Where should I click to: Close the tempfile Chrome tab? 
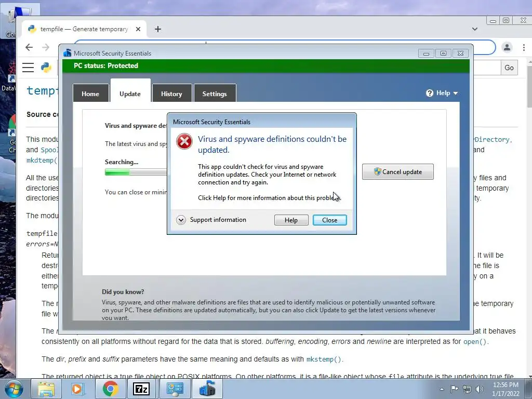click(x=138, y=29)
